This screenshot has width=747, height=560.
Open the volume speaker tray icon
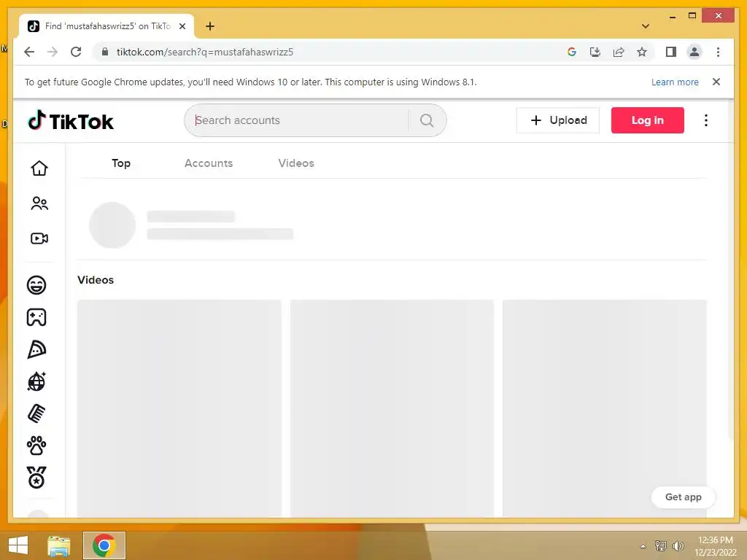678,545
